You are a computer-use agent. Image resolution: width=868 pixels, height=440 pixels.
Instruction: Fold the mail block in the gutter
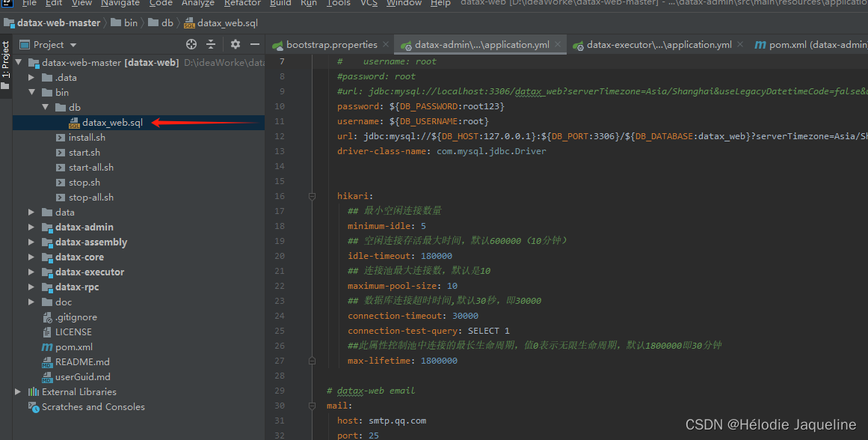tap(313, 406)
